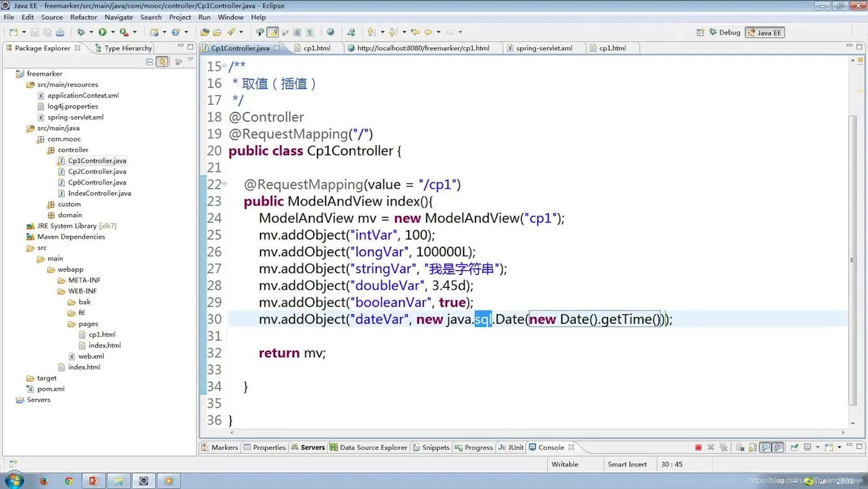The width and height of the screenshot is (868, 489).
Task: Go to Next Annotation arrow icon
Action: point(371,32)
